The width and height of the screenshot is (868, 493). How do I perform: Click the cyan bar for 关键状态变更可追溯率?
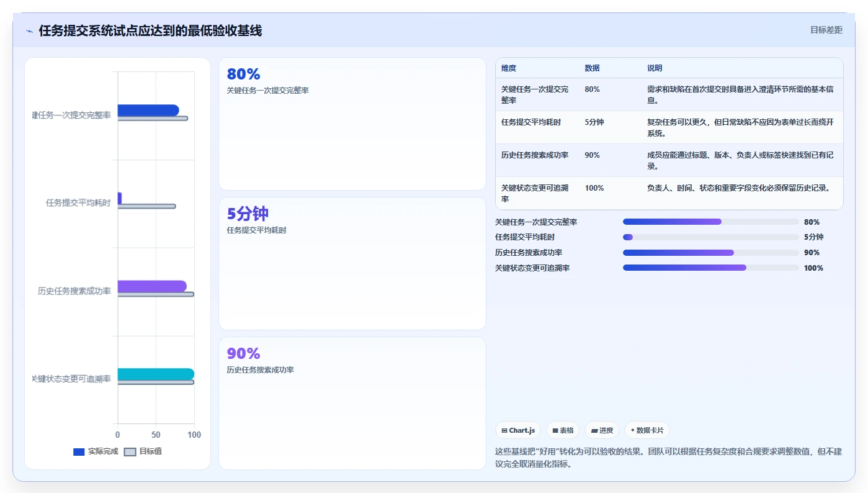(x=156, y=374)
